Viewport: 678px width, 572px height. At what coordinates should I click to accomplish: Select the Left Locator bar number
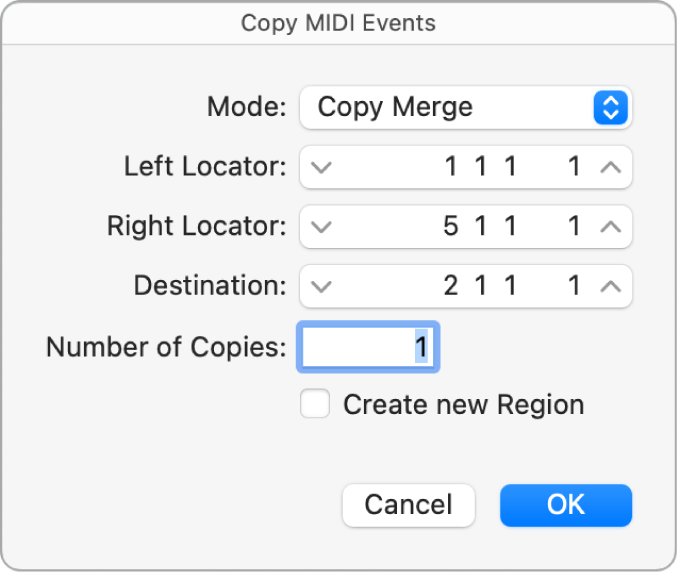point(451,168)
